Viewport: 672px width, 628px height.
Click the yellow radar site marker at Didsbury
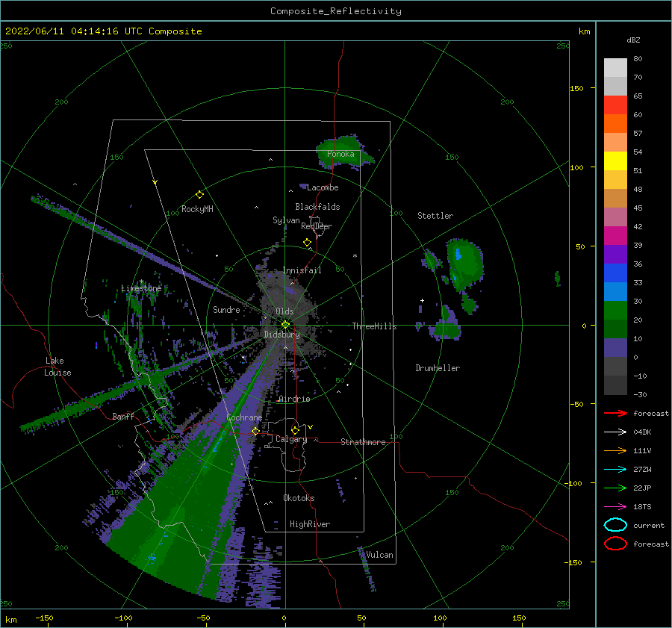coord(285,325)
